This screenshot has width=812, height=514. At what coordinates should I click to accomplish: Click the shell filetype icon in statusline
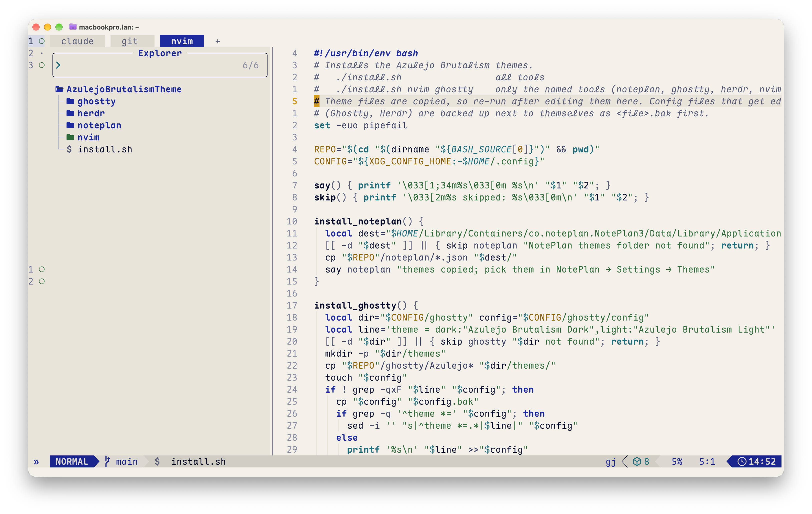pyautogui.click(x=157, y=461)
